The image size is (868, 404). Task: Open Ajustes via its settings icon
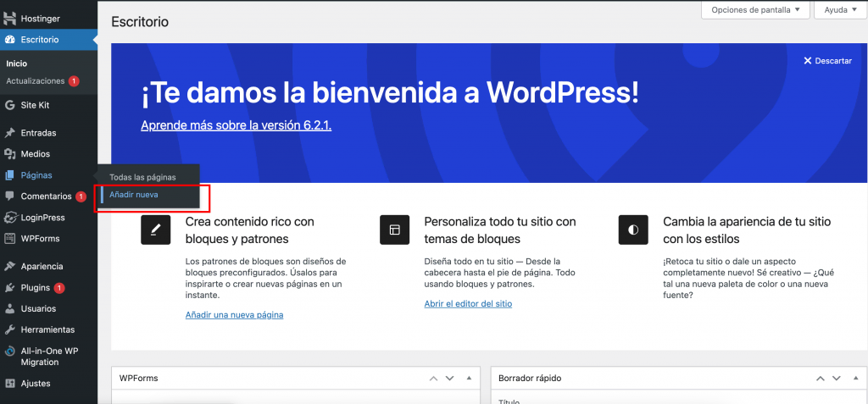pyautogui.click(x=10, y=383)
